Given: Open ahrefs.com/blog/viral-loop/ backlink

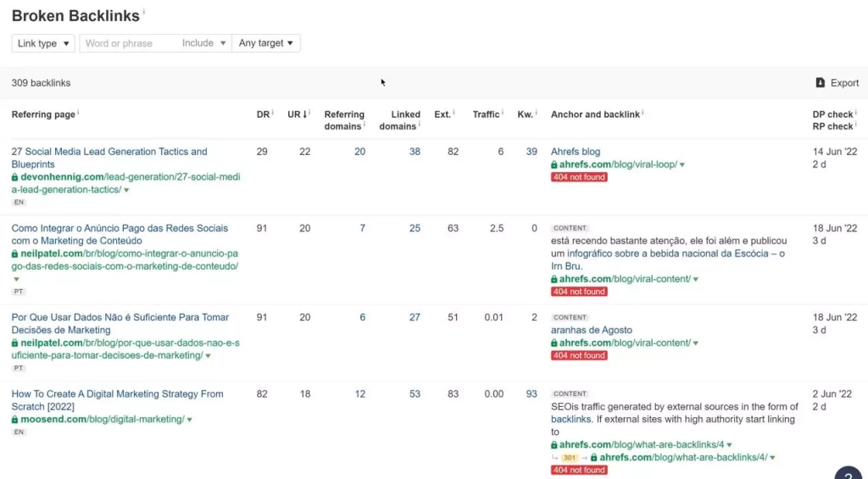Looking at the screenshot, I should (x=618, y=164).
